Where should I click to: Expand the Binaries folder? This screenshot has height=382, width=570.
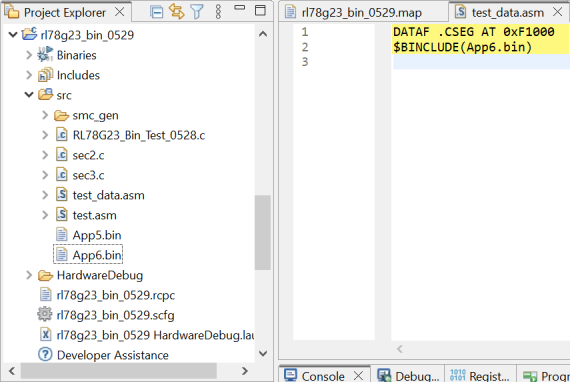tap(29, 55)
